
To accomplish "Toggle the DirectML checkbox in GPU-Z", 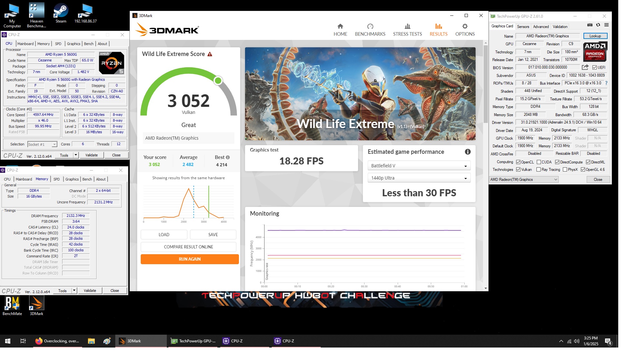I will [588, 162].
